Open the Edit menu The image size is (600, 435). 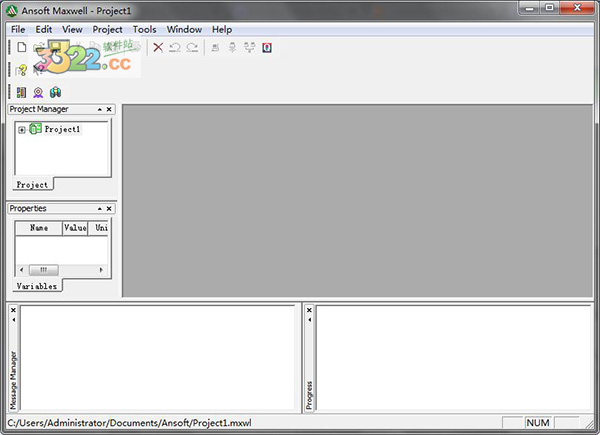[x=44, y=29]
